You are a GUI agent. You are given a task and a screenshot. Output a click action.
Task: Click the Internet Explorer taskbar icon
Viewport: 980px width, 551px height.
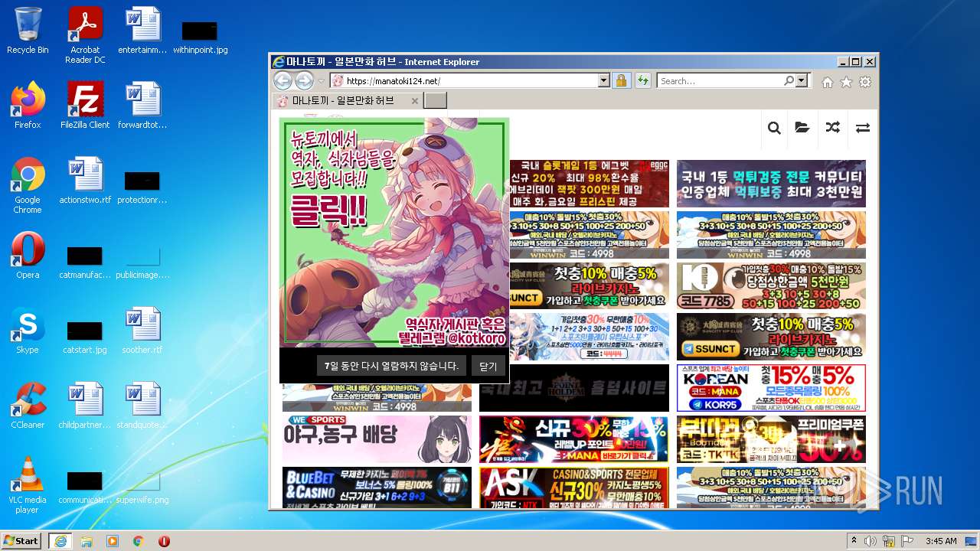(x=60, y=541)
